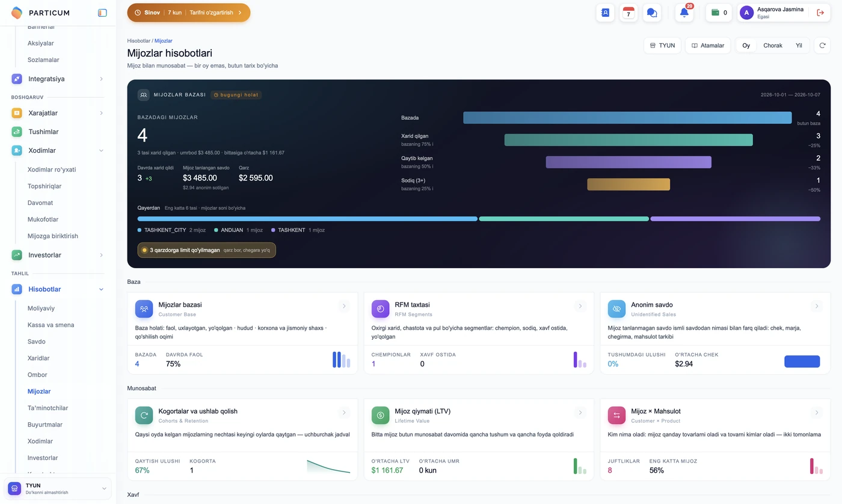The image size is (842, 504).
Task: Click the refresh icon next to Yil
Action: point(822,45)
